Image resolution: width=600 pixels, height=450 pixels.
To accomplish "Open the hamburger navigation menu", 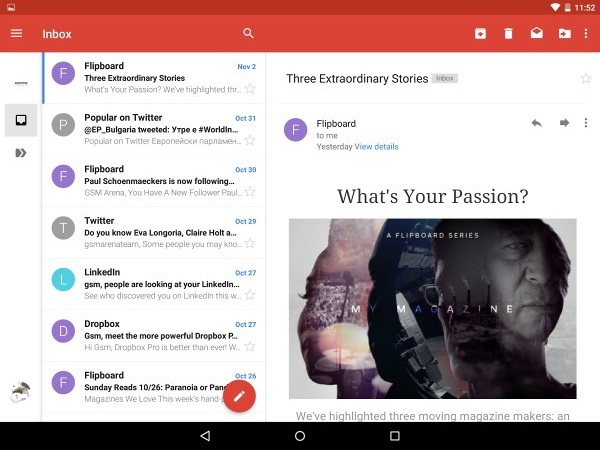I will tap(16, 34).
